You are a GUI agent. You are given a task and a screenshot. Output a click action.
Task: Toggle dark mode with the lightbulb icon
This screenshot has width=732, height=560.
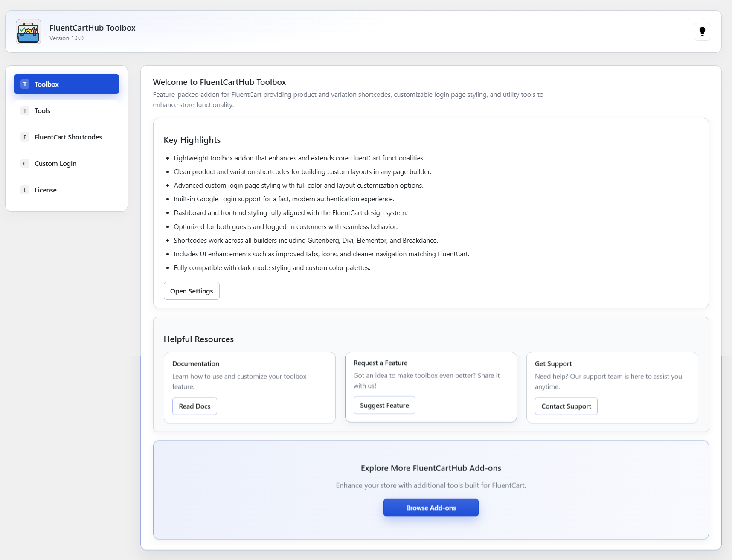click(702, 32)
